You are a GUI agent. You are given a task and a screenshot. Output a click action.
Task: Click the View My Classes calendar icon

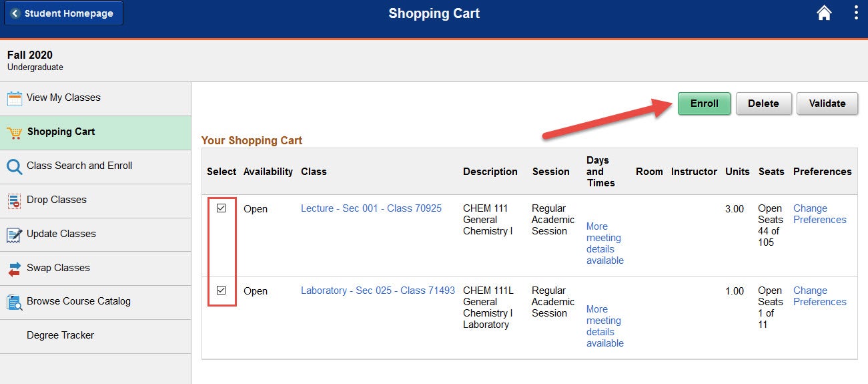click(15, 98)
